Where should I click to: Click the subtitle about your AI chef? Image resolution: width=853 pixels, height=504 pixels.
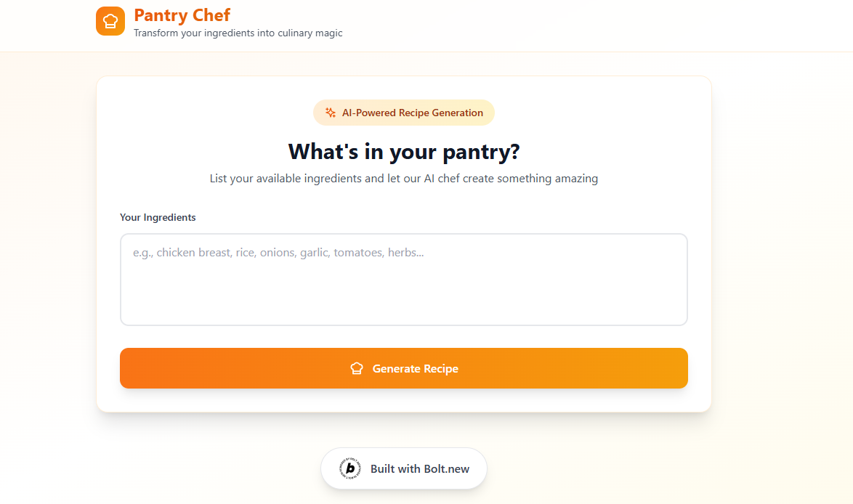tap(404, 178)
